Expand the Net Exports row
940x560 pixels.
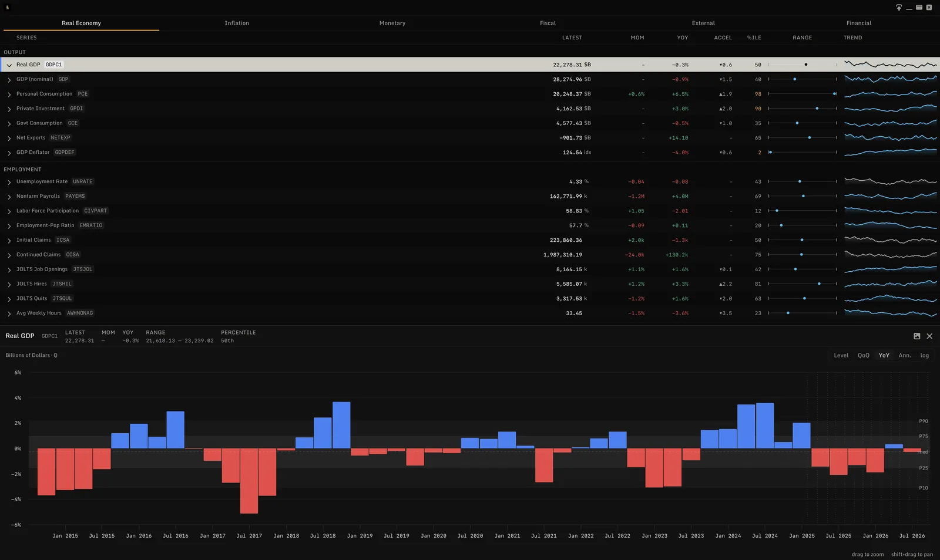(9, 138)
